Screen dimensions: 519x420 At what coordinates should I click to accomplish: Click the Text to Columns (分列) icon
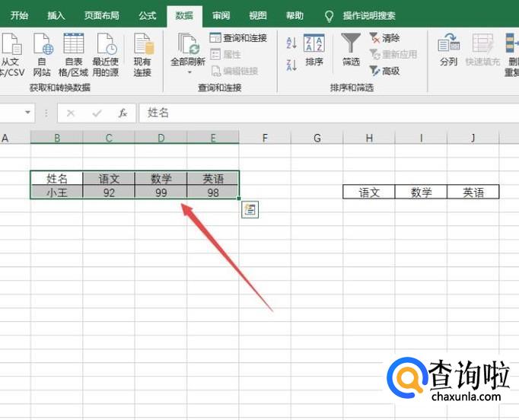(x=448, y=50)
